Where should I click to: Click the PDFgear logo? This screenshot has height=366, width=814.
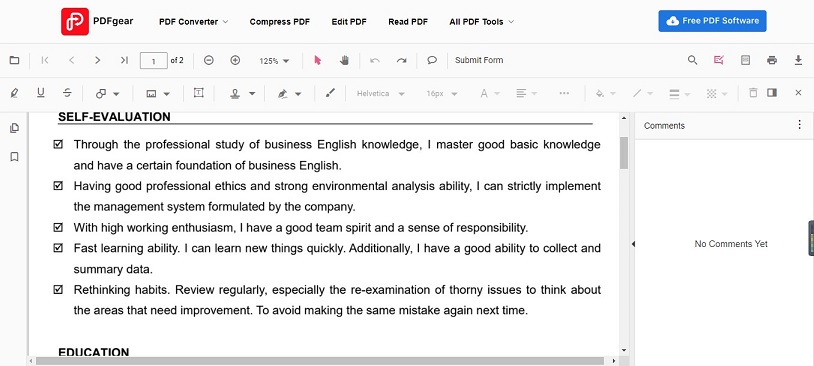click(97, 21)
